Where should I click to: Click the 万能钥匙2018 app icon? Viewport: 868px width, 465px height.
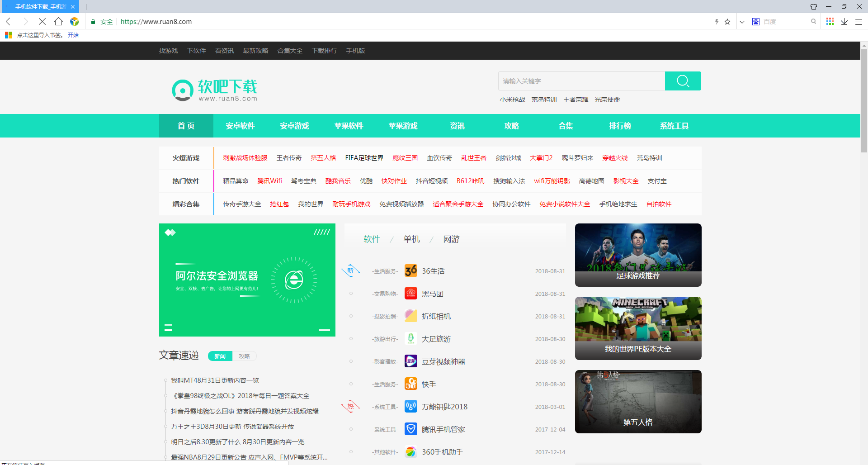pyautogui.click(x=411, y=407)
